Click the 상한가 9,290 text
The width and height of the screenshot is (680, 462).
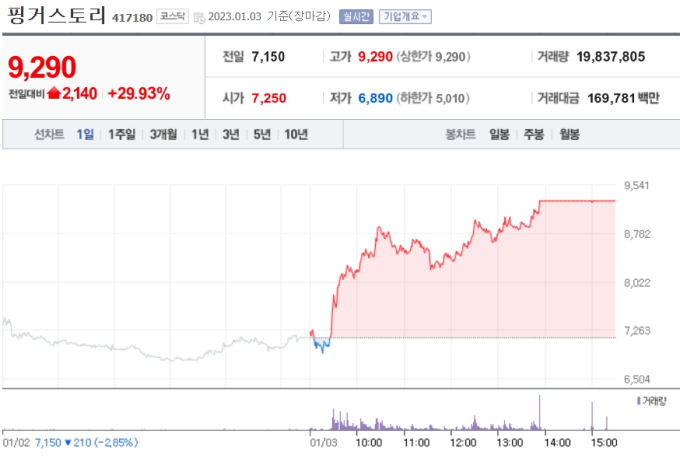point(433,56)
